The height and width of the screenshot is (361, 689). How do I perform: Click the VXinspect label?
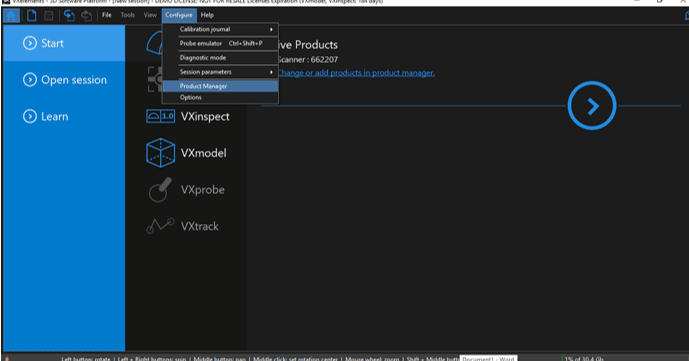coord(205,116)
